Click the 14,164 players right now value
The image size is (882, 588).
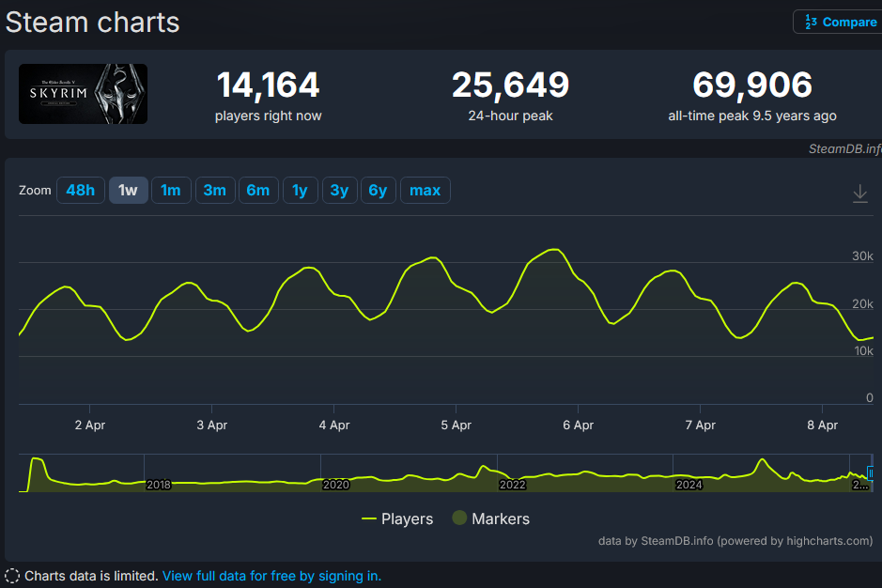pos(269,85)
